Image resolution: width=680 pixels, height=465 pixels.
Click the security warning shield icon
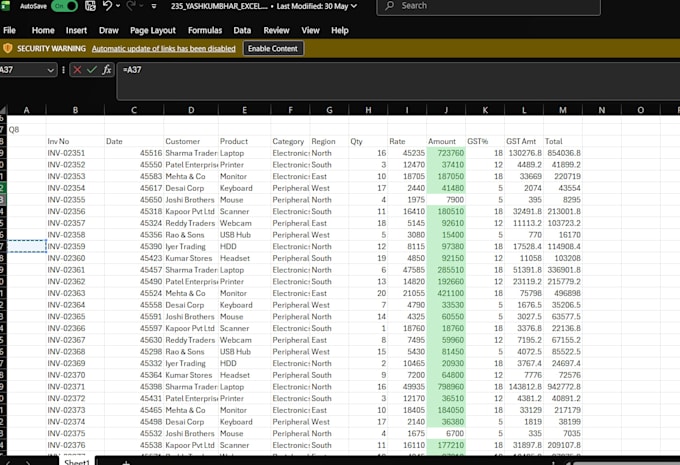7,48
